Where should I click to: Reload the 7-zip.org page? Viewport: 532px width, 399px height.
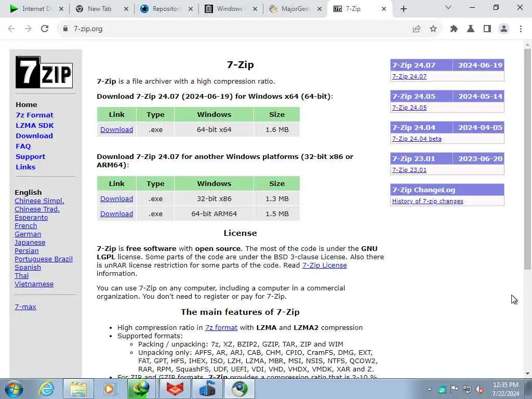[45, 29]
